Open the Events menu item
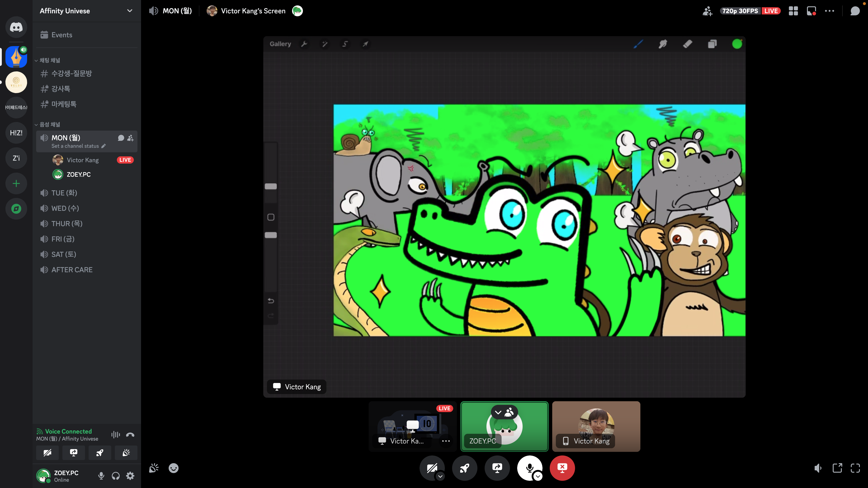This screenshot has width=868, height=488. point(62,35)
